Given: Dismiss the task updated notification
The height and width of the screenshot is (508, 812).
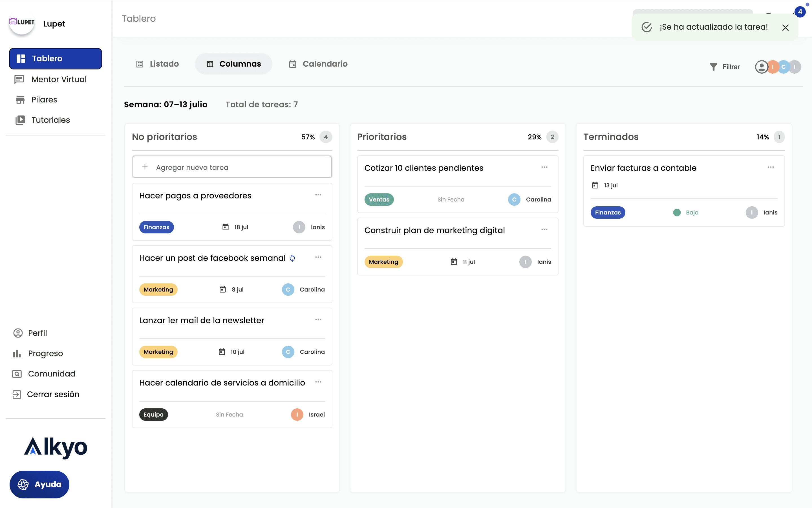Looking at the screenshot, I should click(785, 28).
